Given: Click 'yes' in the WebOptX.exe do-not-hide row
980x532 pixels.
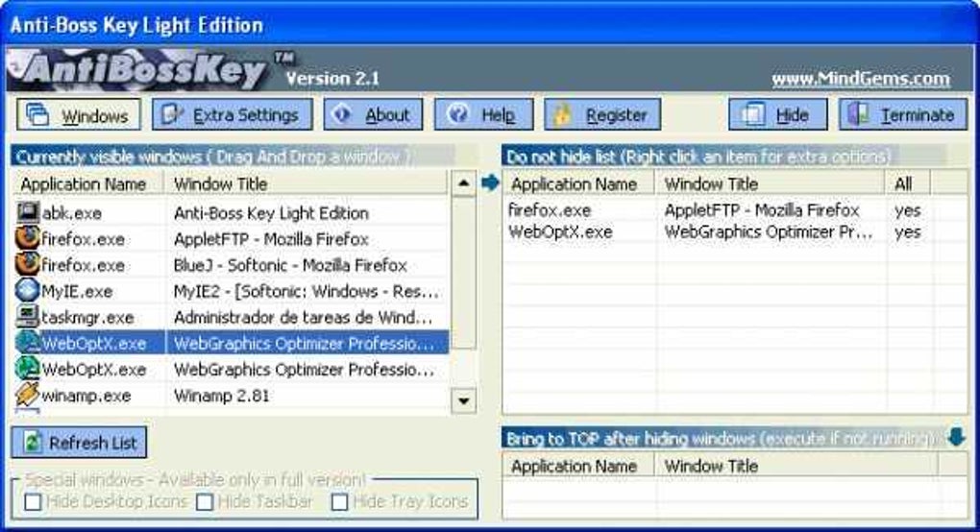Looking at the screenshot, I should 908,231.
